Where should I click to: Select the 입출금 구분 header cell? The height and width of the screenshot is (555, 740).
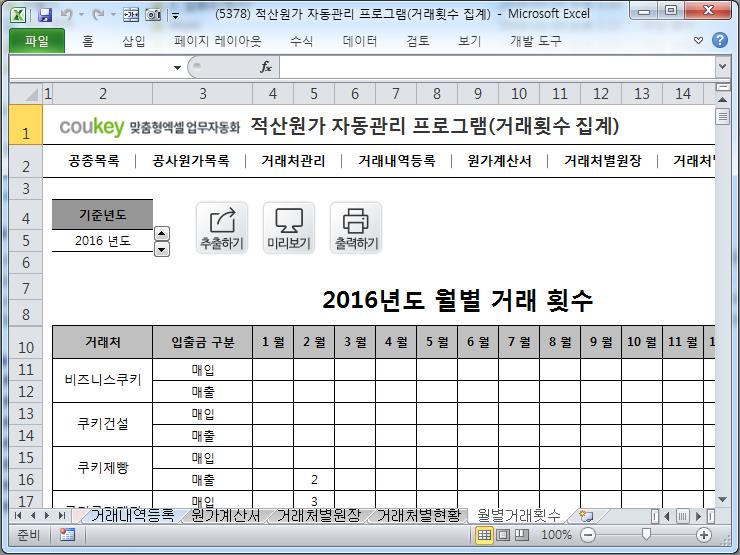pyautogui.click(x=202, y=342)
